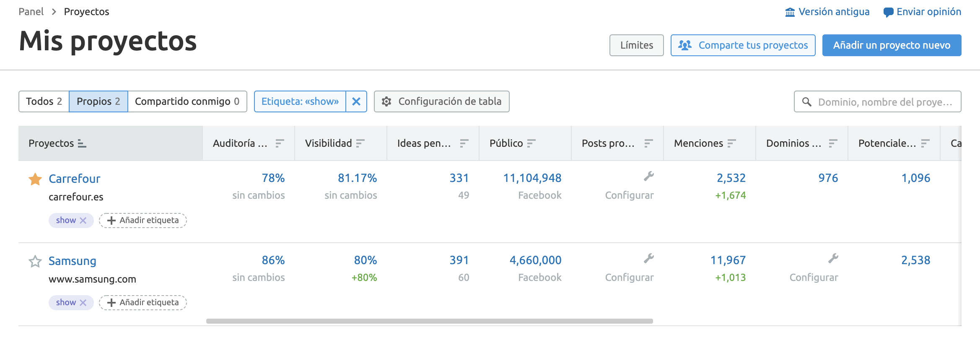Go to Panel in the breadcrumb
This screenshot has height=353, width=980.
[31, 12]
